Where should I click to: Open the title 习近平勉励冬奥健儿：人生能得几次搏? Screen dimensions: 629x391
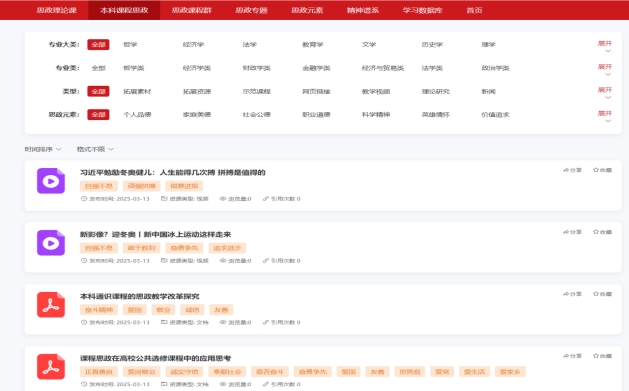(x=172, y=172)
